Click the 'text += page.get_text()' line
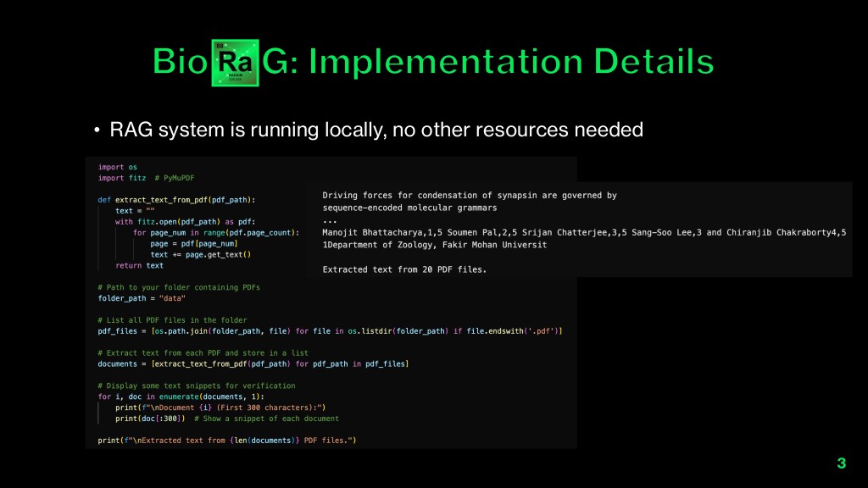The width and height of the screenshot is (868, 488). 201,254
